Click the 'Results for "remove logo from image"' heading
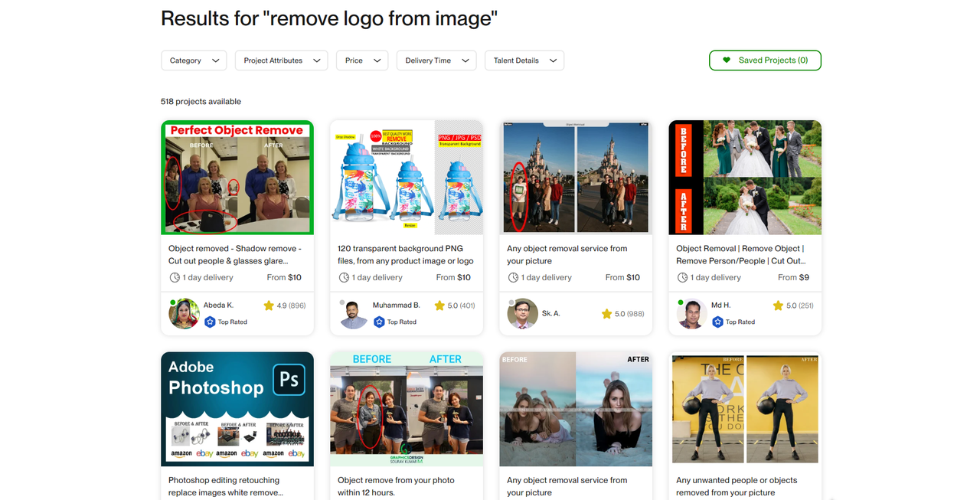The height and width of the screenshot is (500, 980). [x=329, y=18]
